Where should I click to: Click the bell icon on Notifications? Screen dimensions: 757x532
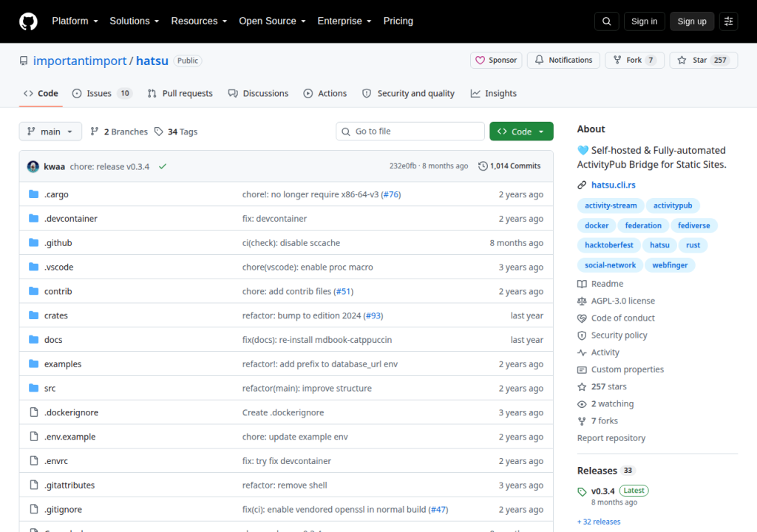click(539, 60)
